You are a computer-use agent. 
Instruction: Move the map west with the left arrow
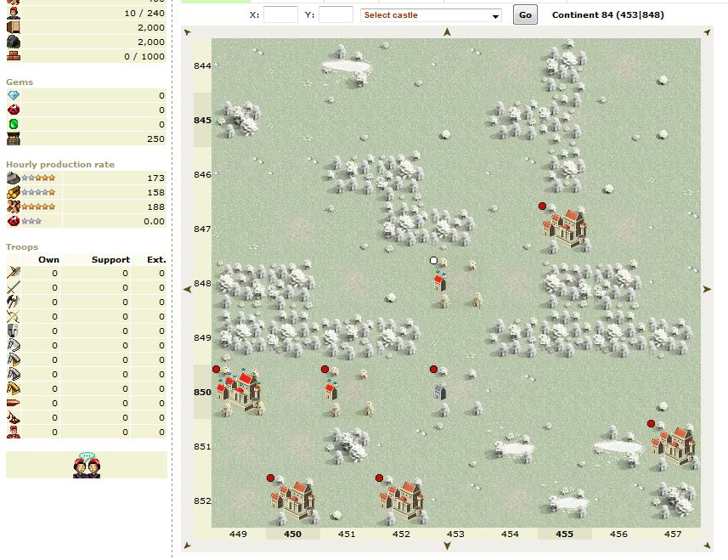click(x=188, y=289)
